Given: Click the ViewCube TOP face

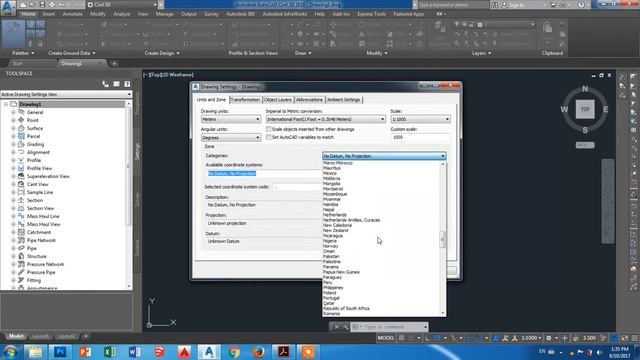Looking at the screenshot, I should click(x=585, y=109).
